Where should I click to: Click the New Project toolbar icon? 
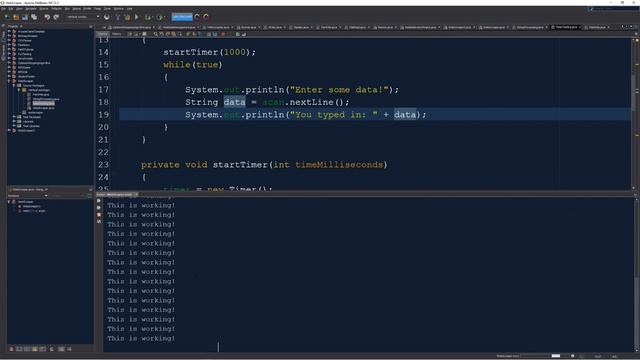pyautogui.click(x=16, y=17)
